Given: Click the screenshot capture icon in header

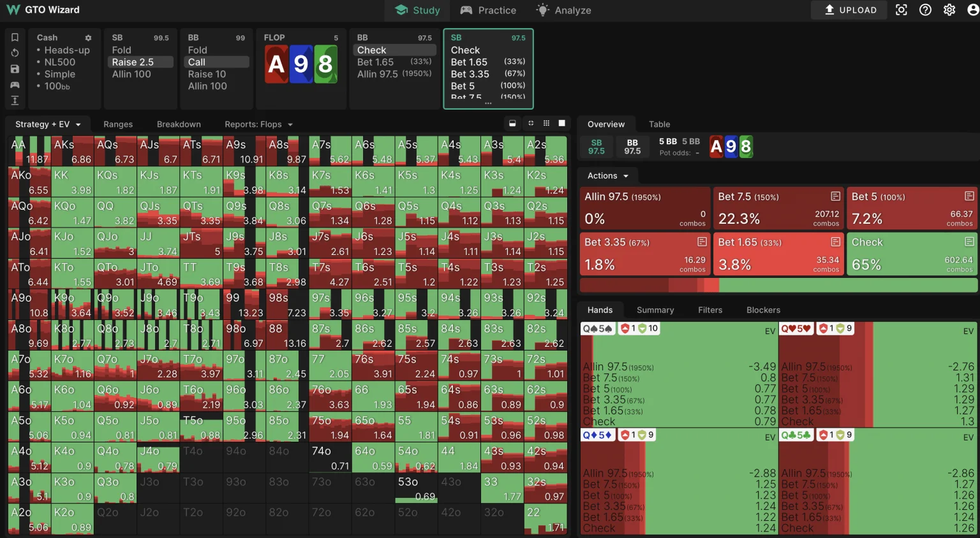Looking at the screenshot, I should 901,10.
